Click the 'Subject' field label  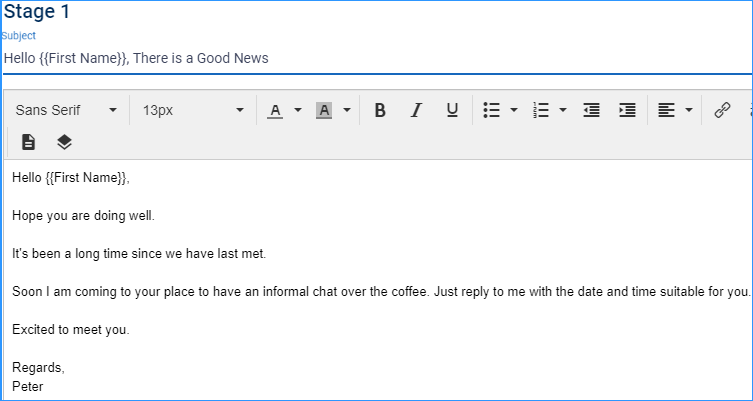point(19,36)
